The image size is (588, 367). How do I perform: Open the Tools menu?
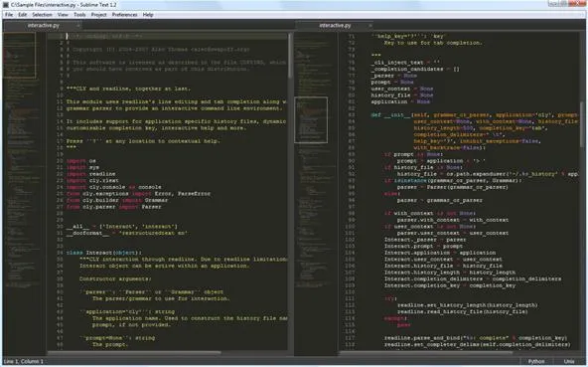point(79,15)
